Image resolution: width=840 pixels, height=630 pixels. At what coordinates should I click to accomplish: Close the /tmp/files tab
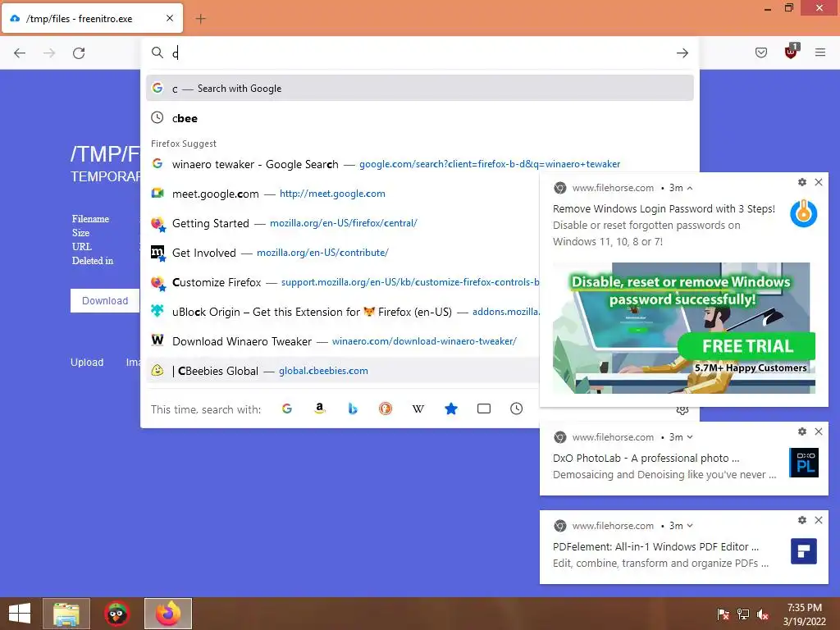click(170, 18)
